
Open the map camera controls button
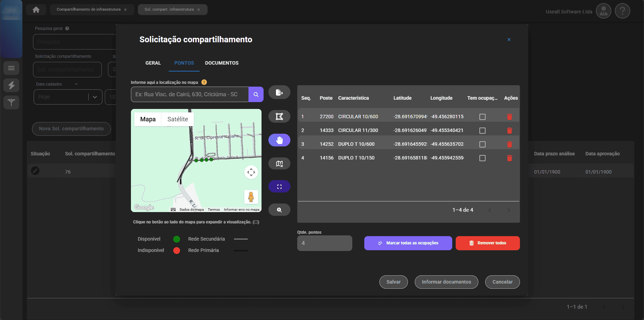pyautogui.click(x=251, y=172)
